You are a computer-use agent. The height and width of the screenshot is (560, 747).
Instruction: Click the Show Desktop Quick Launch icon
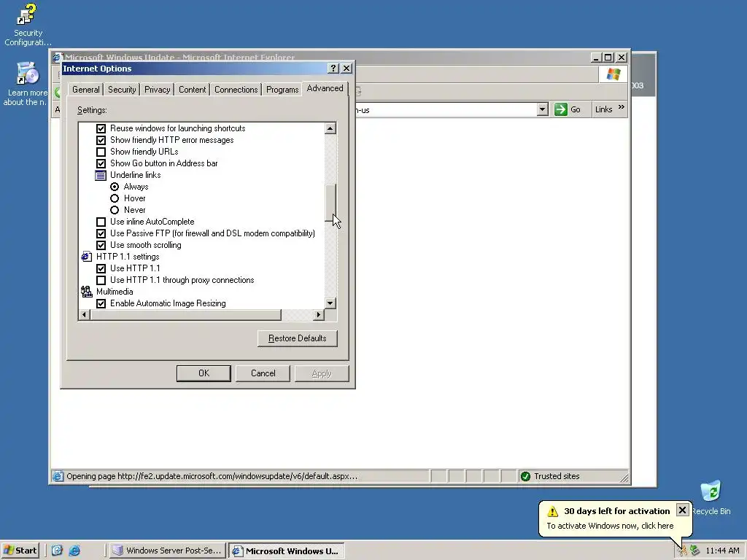(57, 551)
